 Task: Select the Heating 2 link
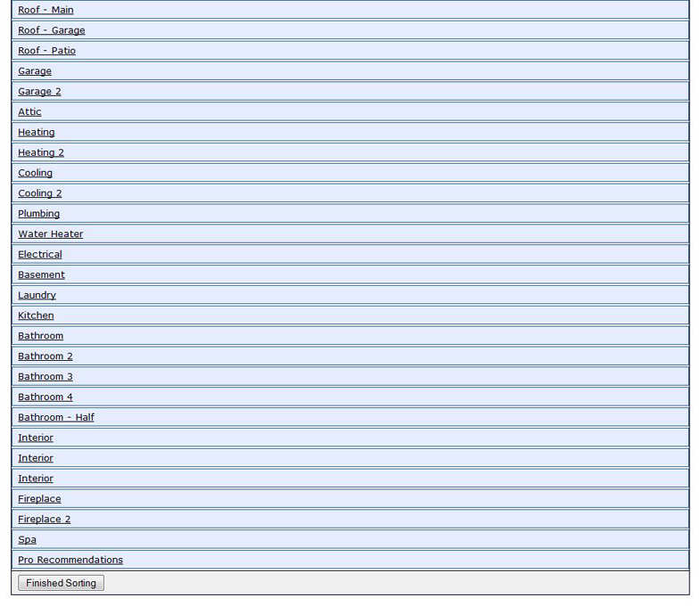41,152
